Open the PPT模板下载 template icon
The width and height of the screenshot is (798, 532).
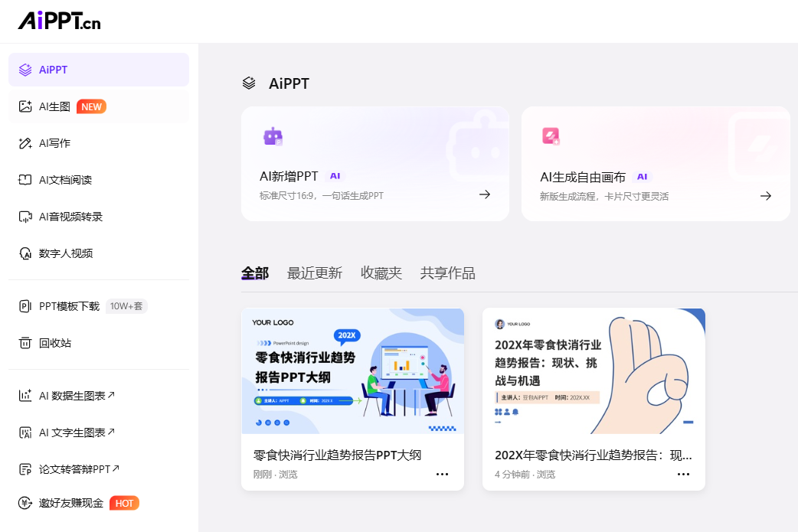point(25,306)
